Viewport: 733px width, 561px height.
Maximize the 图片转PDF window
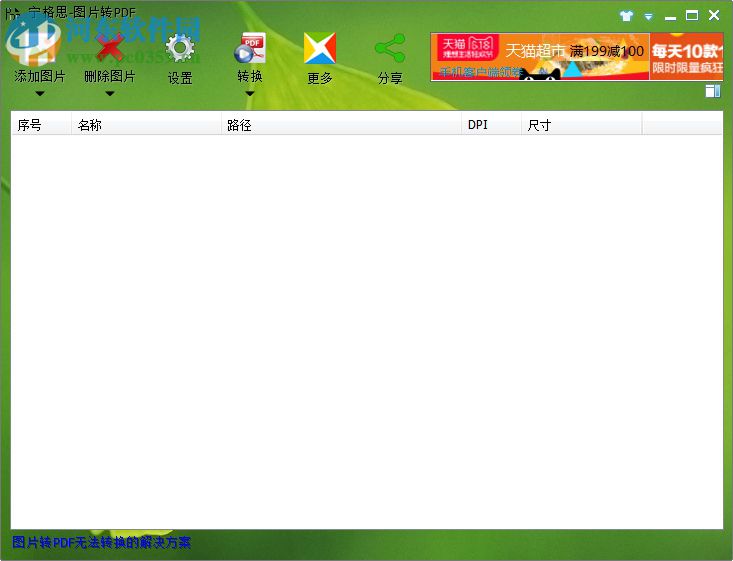[692, 15]
